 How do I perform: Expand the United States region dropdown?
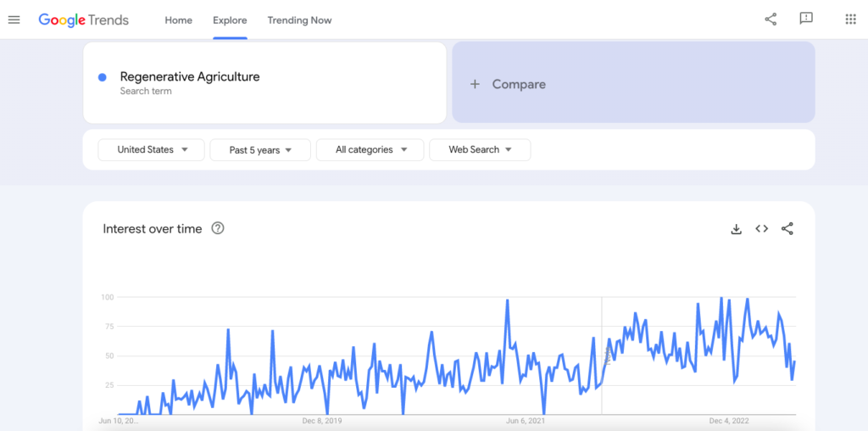tap(151, 150)
